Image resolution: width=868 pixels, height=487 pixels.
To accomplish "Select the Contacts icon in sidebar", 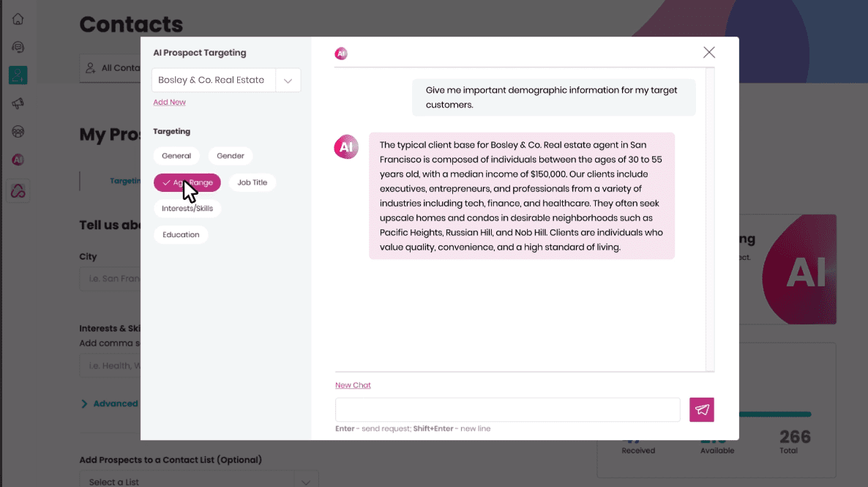I will click(18, 75).
